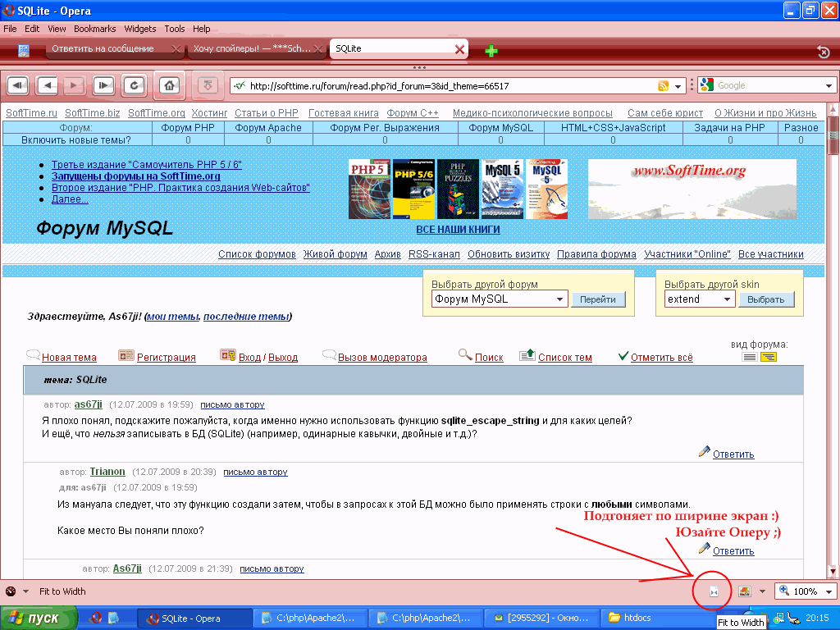Viewport: 840px width, 630px height.
Task: Click the site security info icon in address bar
Action: pos(240,85)
